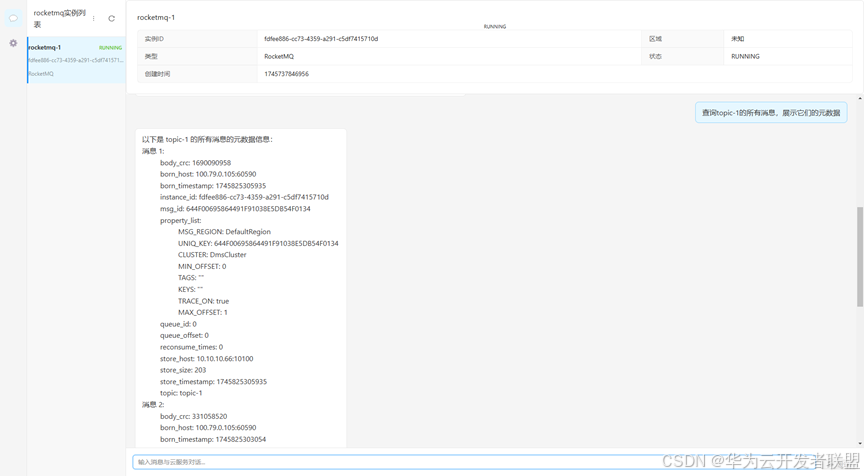Click the refresh icon of instance list

(x=111, y=19)
